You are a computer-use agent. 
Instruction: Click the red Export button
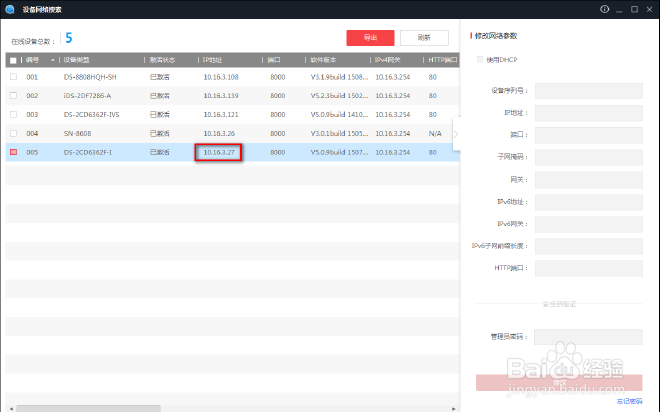click(370, 38)
